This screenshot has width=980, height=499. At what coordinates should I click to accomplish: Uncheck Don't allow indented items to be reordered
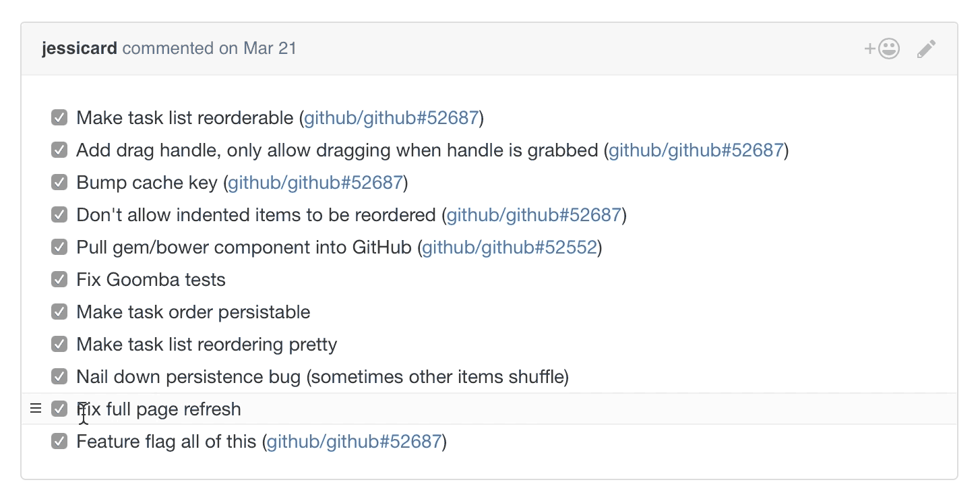pos(59,214)
